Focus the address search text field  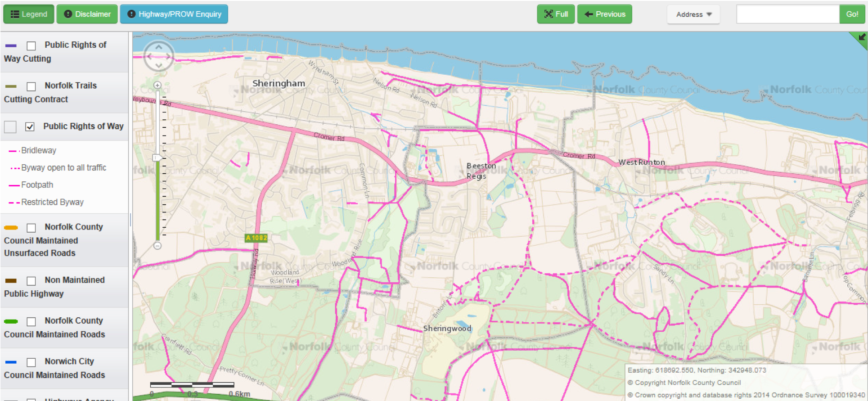[x=788, y=14]
